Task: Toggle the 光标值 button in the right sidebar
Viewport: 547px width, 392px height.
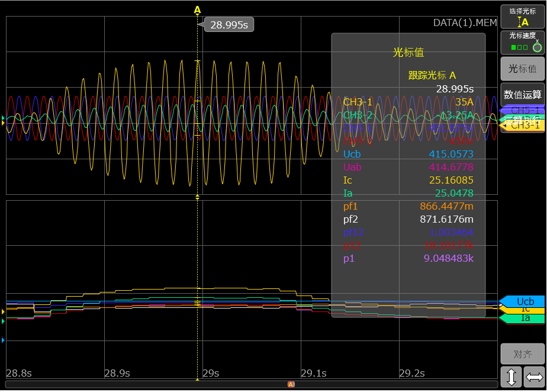Action: pos(522,69)
